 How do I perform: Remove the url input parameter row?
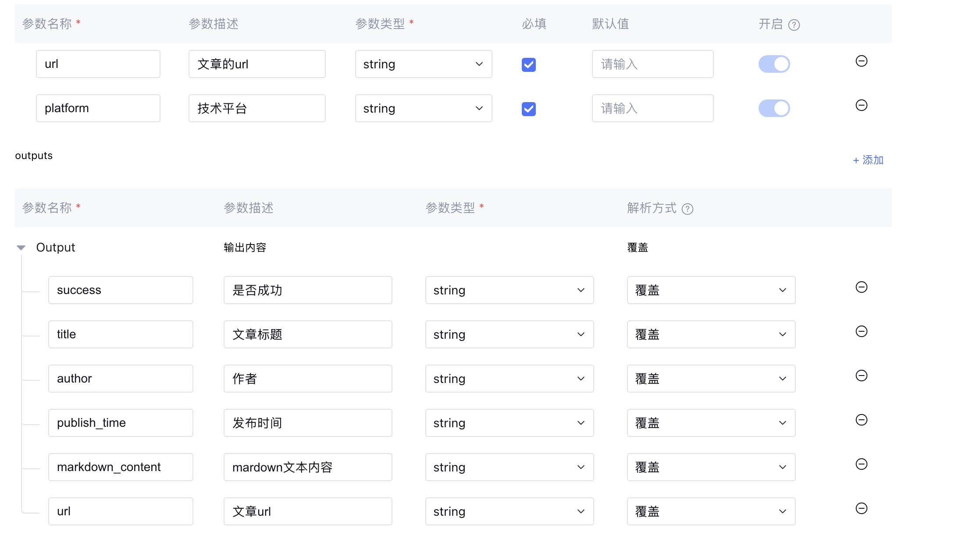[x=861, y=61]
